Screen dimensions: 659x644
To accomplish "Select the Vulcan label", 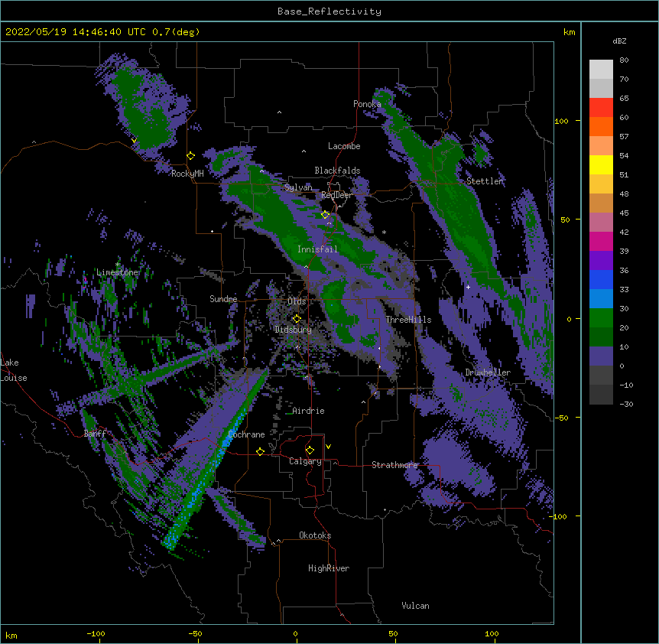I will (x=415, y=606).
